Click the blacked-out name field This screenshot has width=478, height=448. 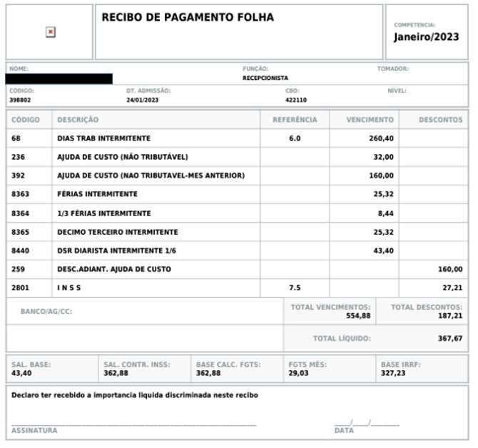pos(59,79)
